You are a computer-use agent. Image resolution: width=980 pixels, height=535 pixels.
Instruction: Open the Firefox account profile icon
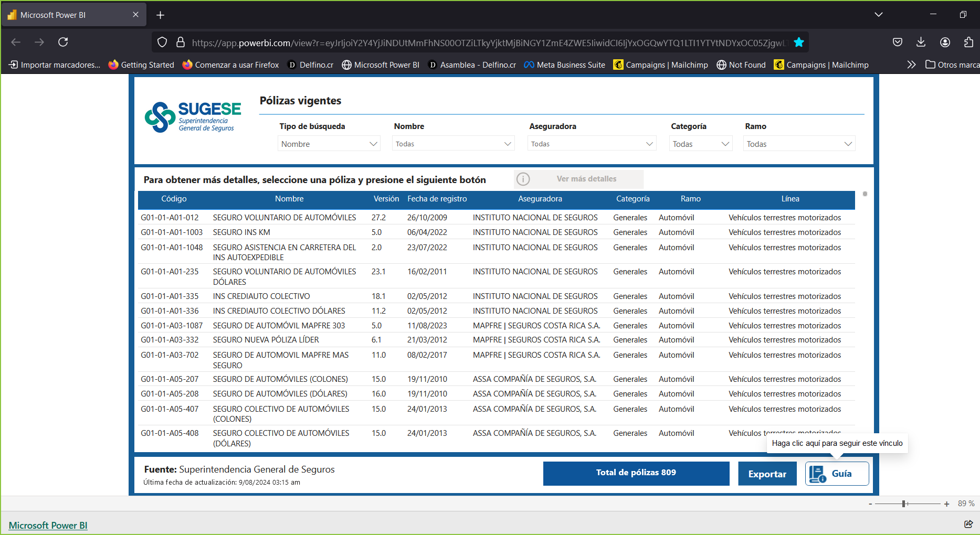pyautogui.click(x=945, y=42)
